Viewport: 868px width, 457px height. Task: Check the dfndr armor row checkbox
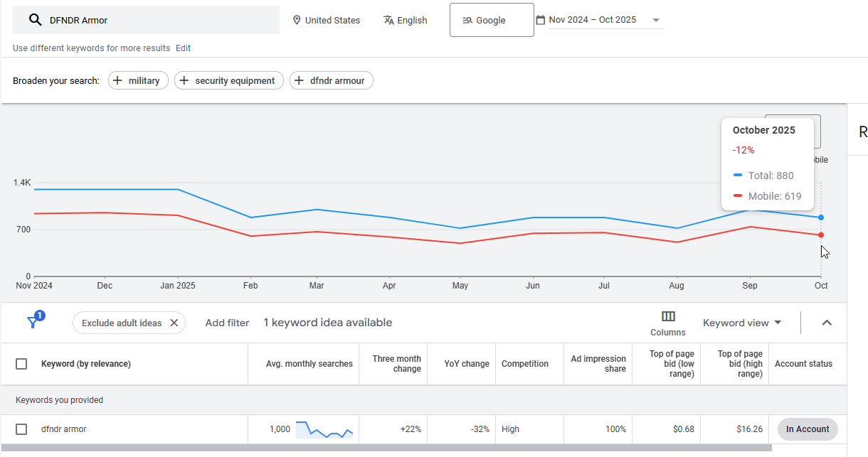coord(21,429)
